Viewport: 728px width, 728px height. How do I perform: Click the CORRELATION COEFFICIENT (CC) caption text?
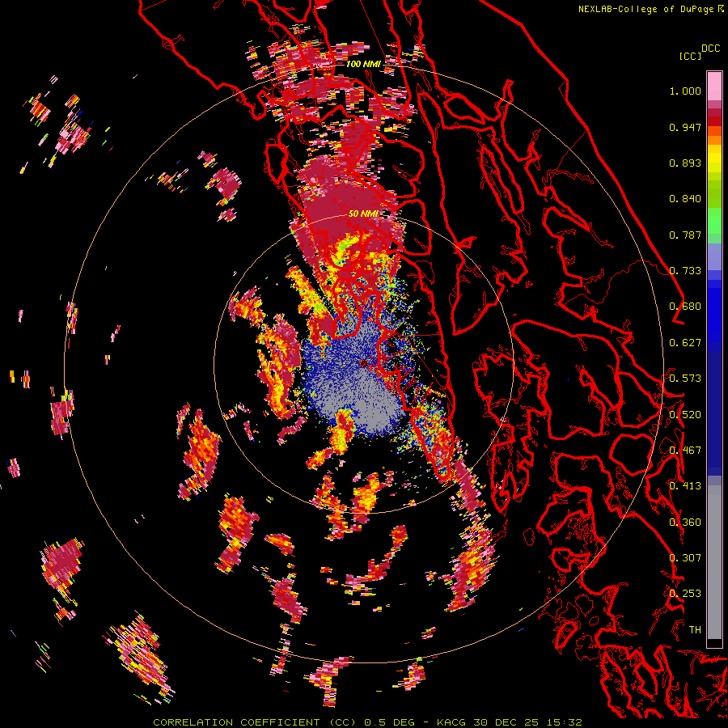255,722
